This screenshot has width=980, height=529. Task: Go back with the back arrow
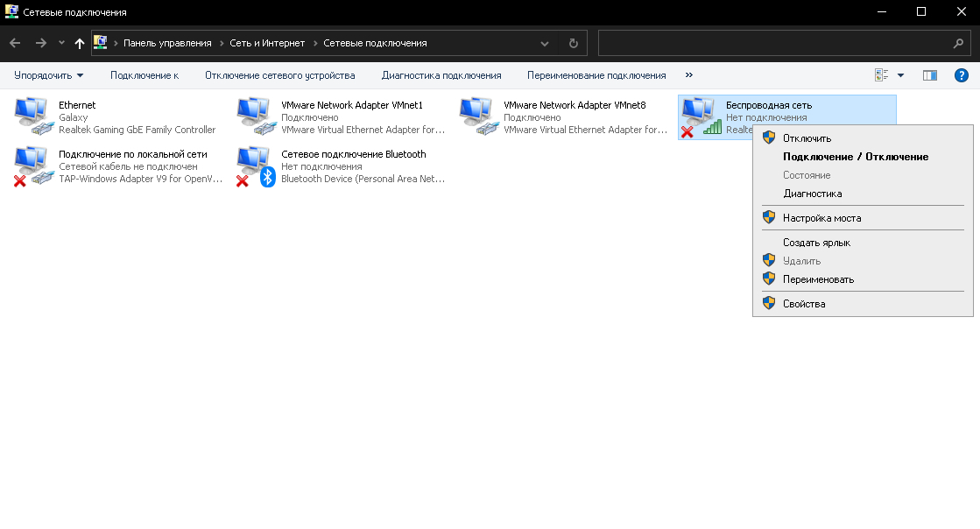15,43
